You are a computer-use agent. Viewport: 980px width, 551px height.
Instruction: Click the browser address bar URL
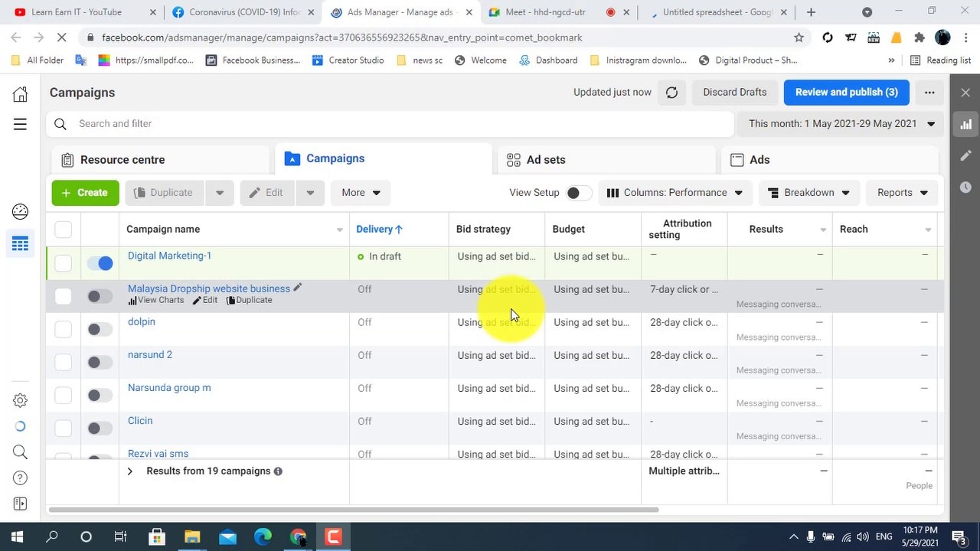tap(342, 37)
